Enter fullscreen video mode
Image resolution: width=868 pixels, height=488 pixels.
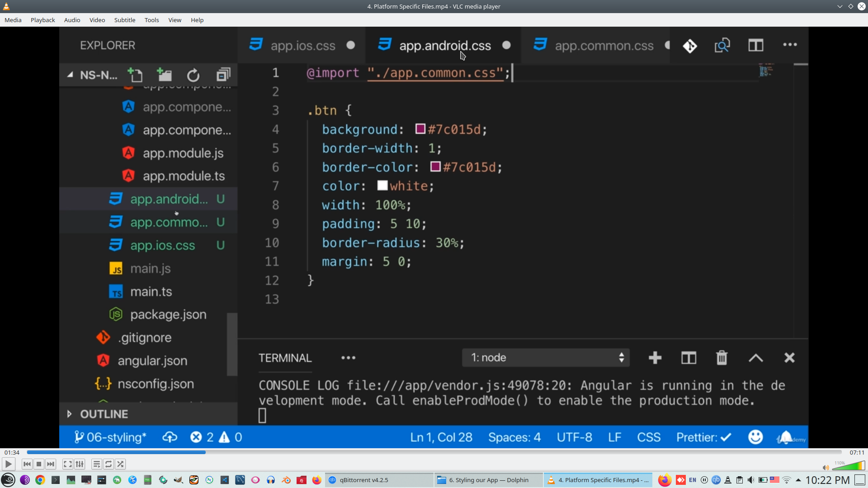coord(68,464)
